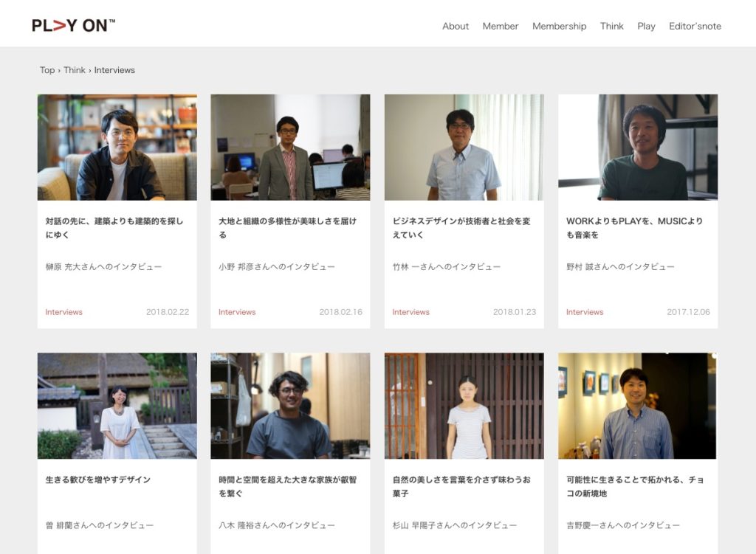
Task: Open article 大地と組織の多様性が美味しさを届ける
Action: 287,228
